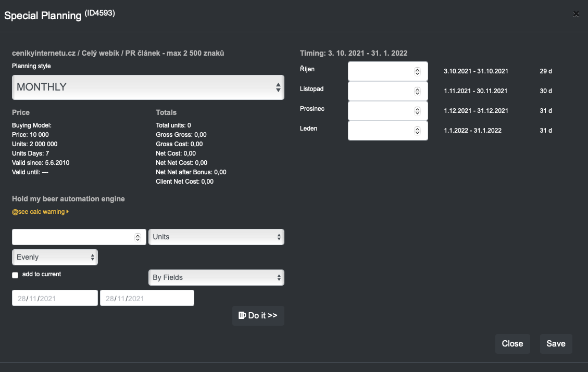
Task: Close the Special Planning dialog with X
Action: pos(576,15)
